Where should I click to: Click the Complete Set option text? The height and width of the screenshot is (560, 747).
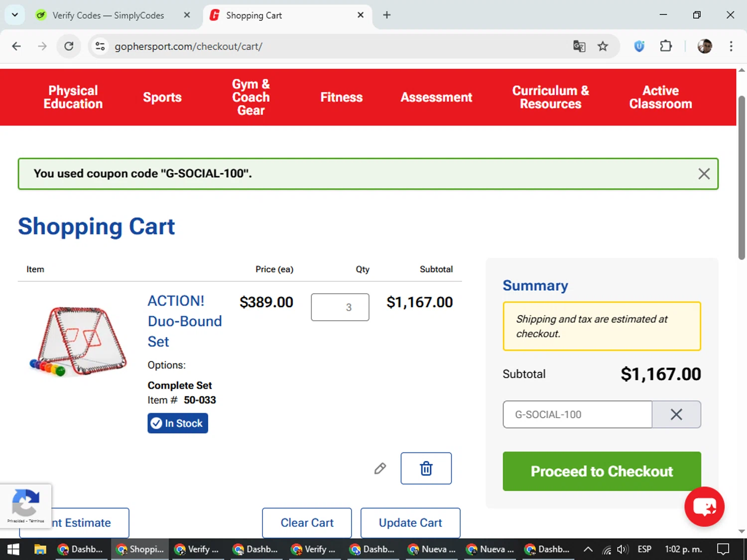[179, 385]
